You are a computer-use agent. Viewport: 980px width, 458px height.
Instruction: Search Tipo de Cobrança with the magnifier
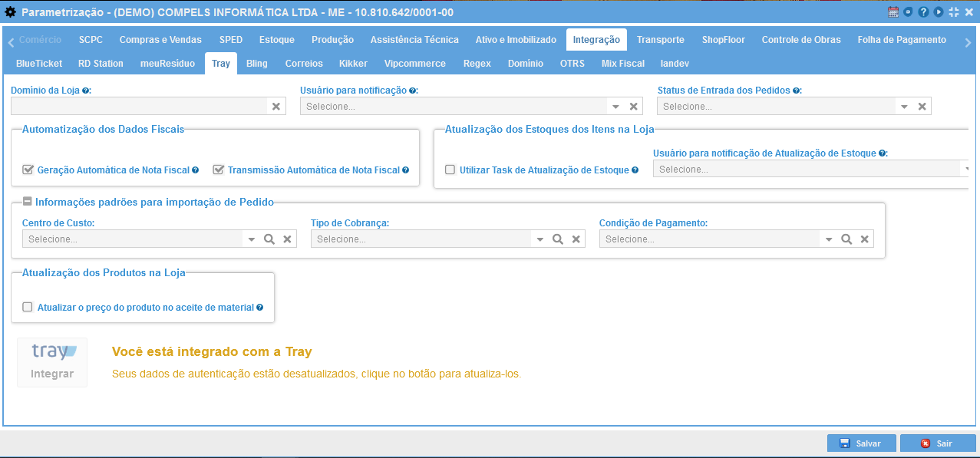pyautogui.click(x=558, y=239)
